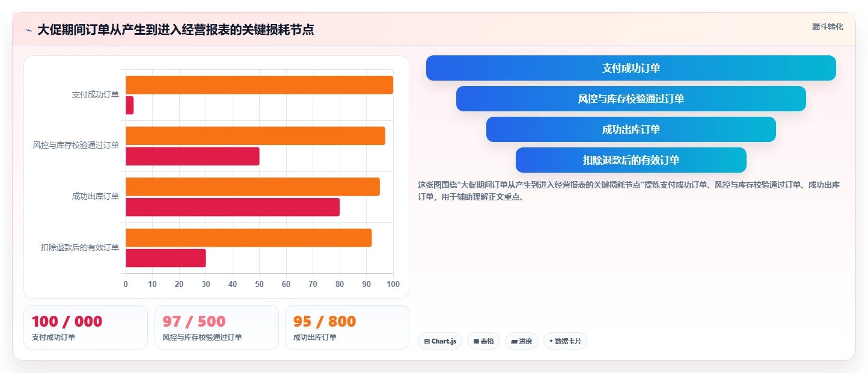
Task: Click the 进度 tag chip
Action: (x=521, y=341)
